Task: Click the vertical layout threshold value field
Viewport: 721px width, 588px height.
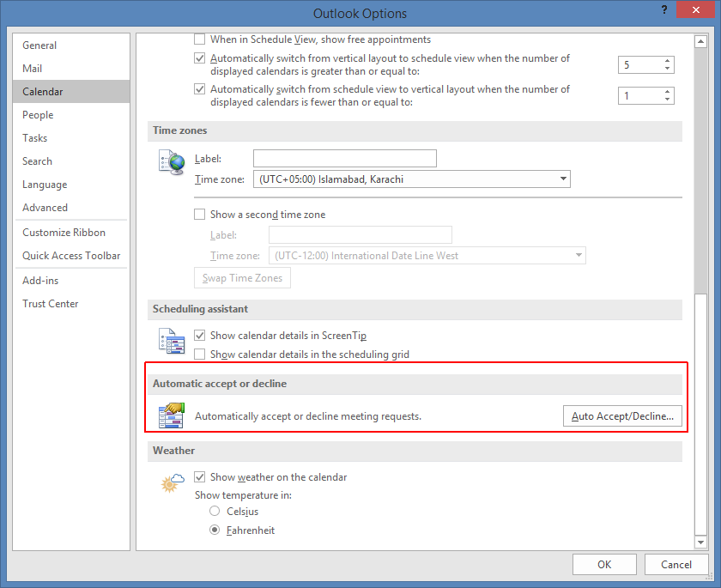Action: pos(640,95)
